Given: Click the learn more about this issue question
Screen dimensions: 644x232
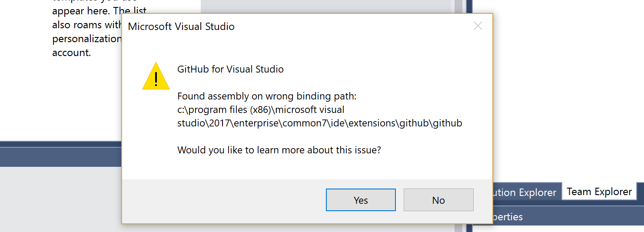Looking at the screenshot, I should [279, 150].
